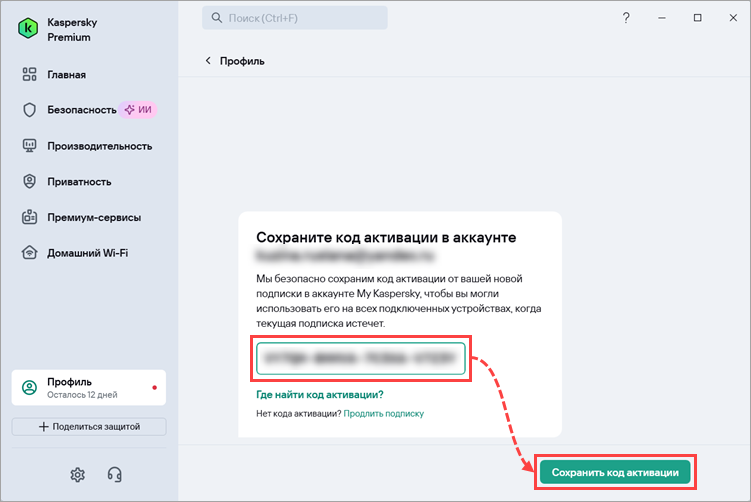Click the heading 'Сохраните код активации в аккаунте'

pos(386,238)
